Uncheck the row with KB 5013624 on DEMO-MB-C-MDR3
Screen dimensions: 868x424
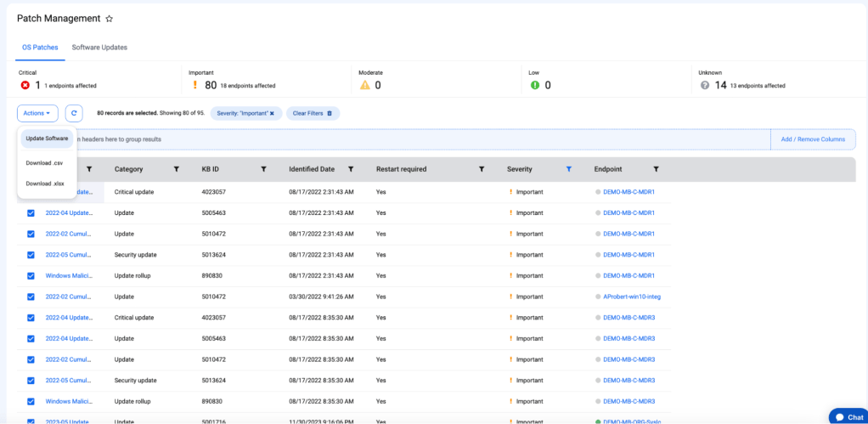pyautogui.click(x=31, y=381)
